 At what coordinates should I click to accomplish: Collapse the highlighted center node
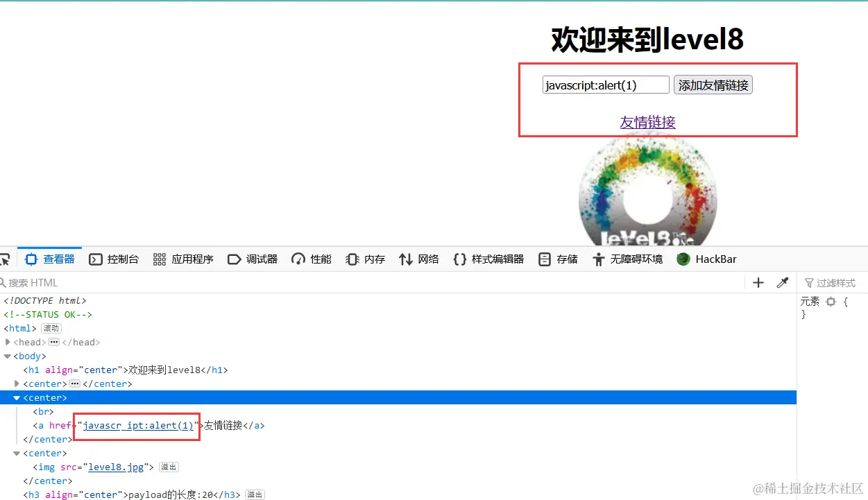(17, 397)
